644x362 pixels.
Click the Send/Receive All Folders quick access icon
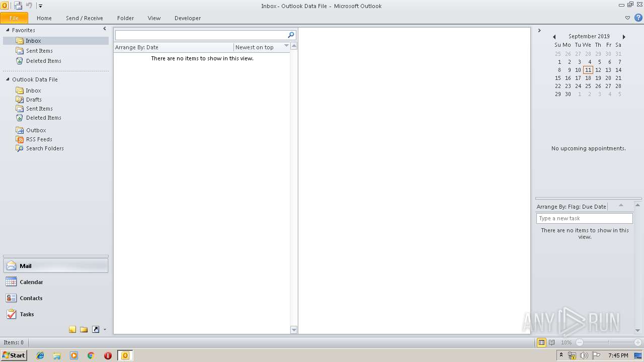click(x=18, y=6)
